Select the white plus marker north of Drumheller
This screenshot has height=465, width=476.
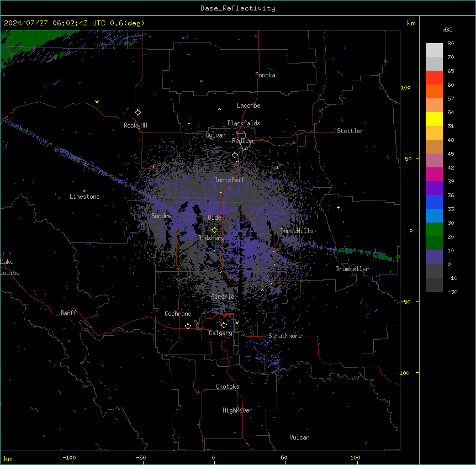click(338, 207)
